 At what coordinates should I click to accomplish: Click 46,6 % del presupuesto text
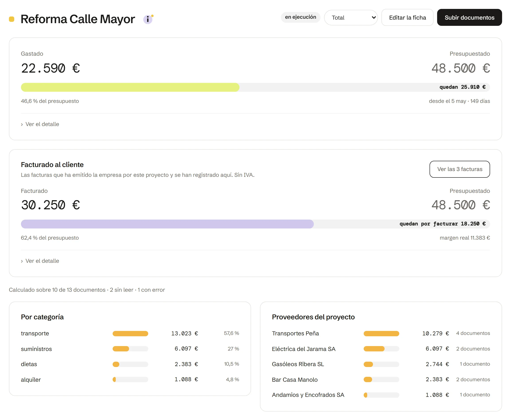[50, 101]
